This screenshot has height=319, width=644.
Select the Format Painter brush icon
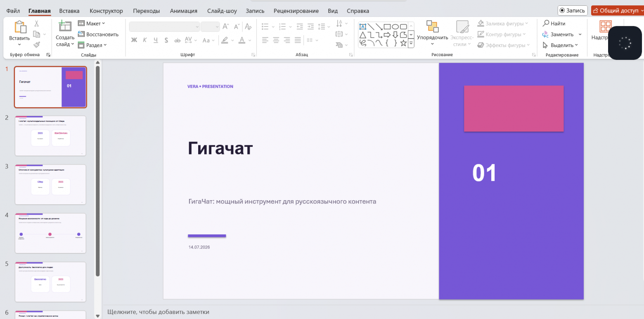tap(36, 45)
